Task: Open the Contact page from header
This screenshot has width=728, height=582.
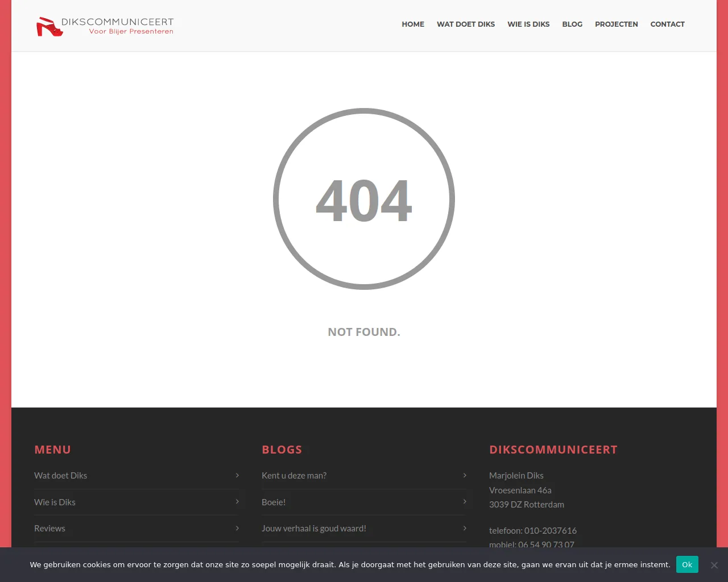Action: (667, 24)
